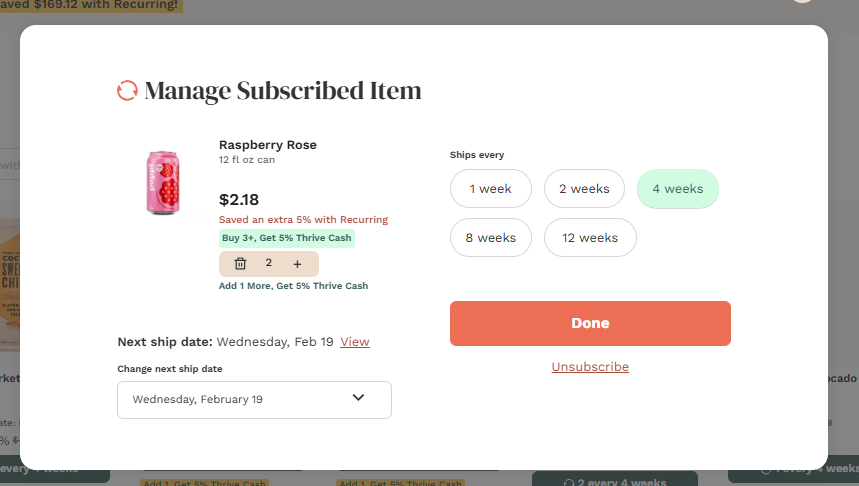Screen dimensions: 859x486
Task: Select the 1 week shipping frequency
Action: [x=490, y=189]
